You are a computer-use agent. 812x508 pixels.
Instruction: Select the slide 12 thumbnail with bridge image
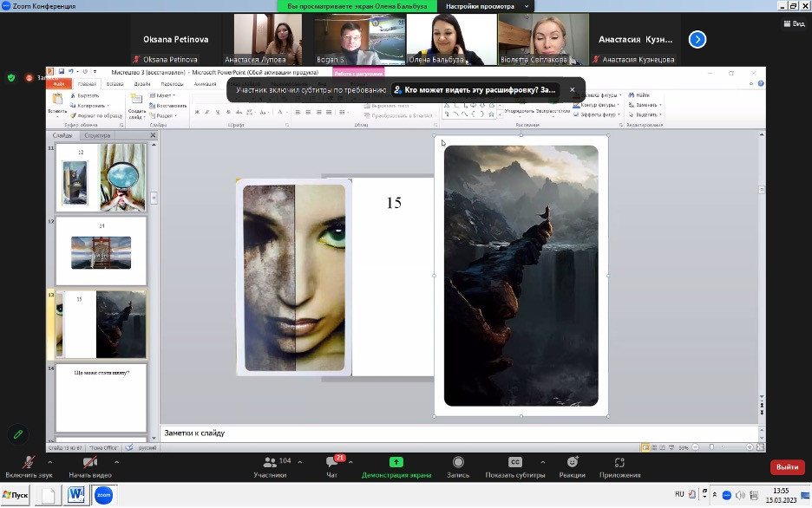[x=101, y=251]
